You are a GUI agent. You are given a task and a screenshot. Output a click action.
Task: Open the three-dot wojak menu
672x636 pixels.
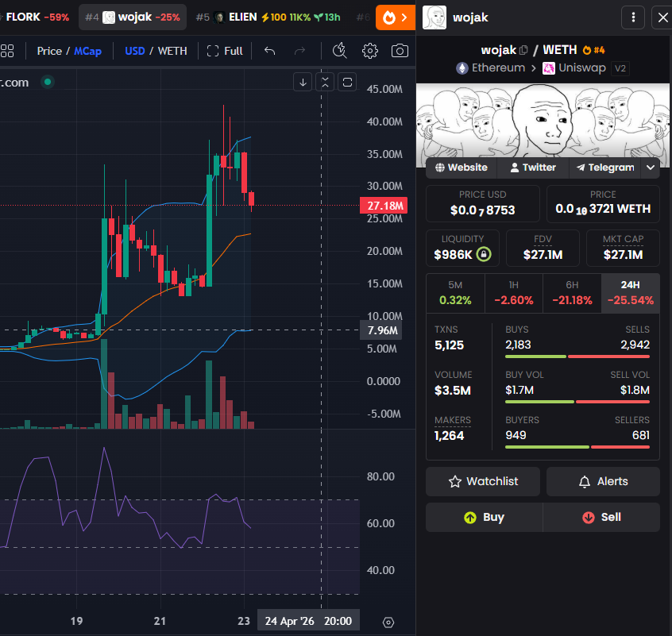pos(633,17)
